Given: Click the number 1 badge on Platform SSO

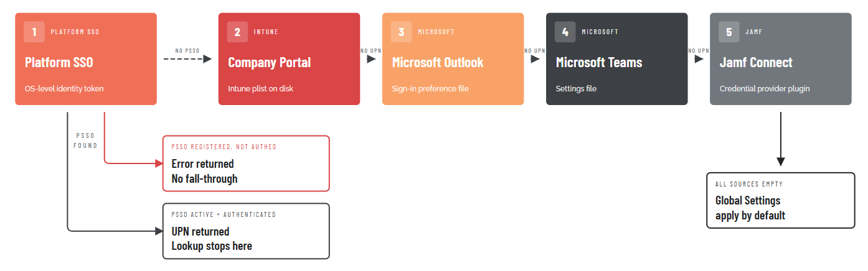Looking at the screenshot, I should click(x=34, y=32).
